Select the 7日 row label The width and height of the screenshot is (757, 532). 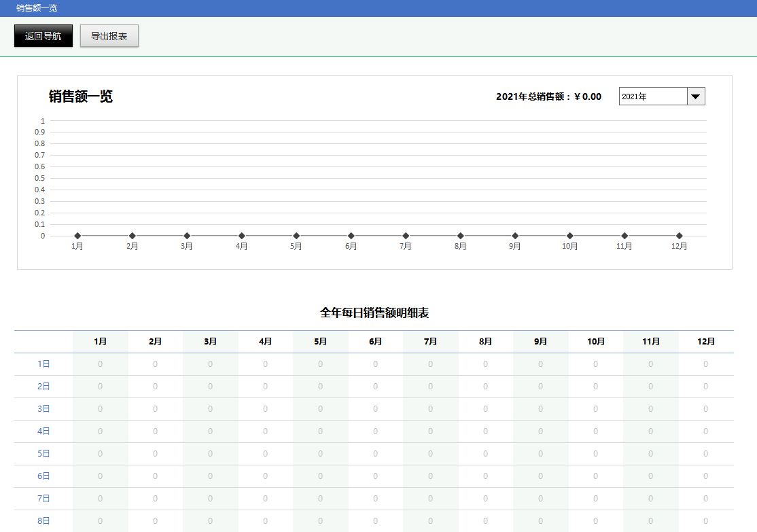43,498
